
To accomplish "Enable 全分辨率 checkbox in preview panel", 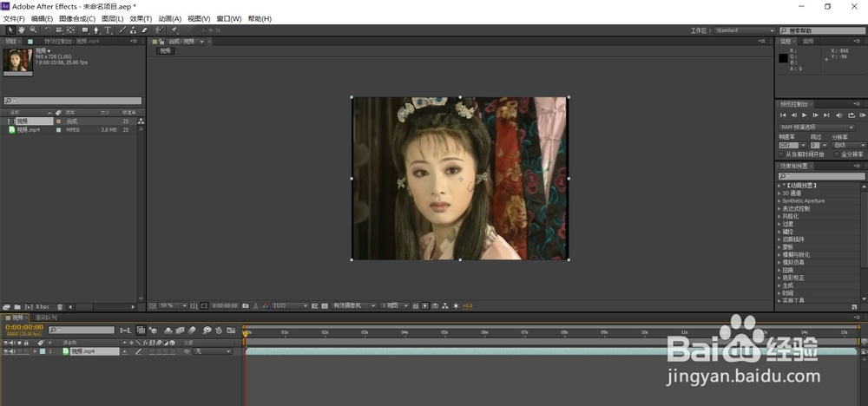I will coord(837,154).
